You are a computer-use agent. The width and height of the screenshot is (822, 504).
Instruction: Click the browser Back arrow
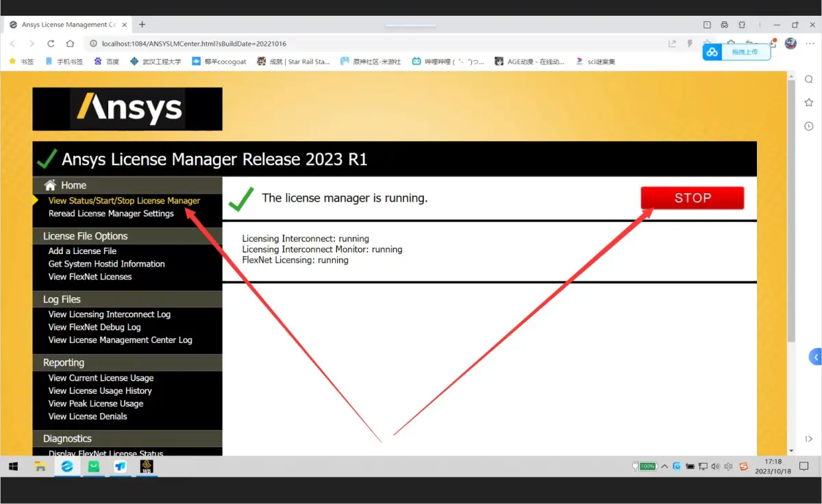click(12, 43)
